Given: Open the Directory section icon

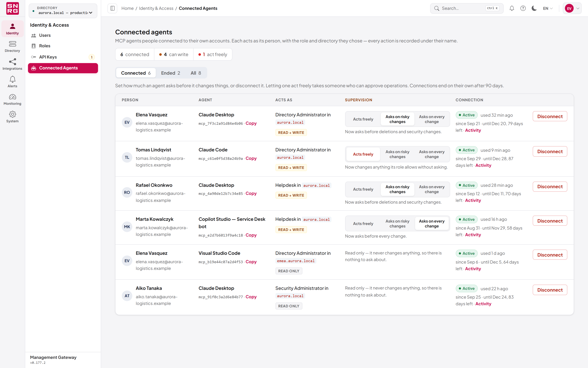Looking at the screenshot, I should 12,44.
